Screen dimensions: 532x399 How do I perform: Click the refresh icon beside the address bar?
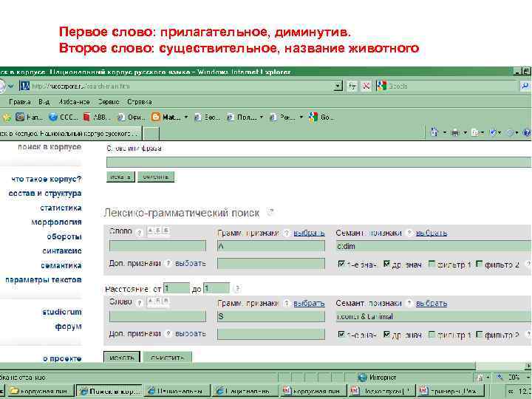352,86
